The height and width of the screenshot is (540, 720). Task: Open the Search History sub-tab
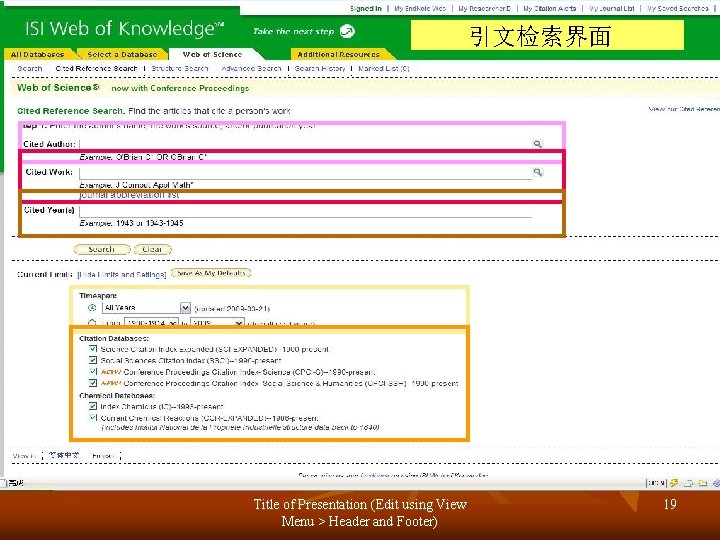coord(320,68)
